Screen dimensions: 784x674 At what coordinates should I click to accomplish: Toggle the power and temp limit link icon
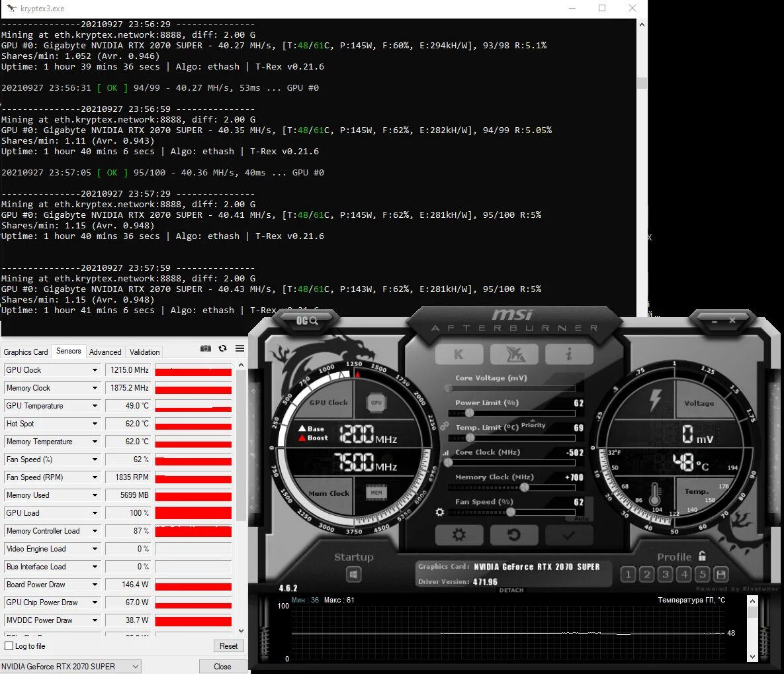[x=444, y=426]
